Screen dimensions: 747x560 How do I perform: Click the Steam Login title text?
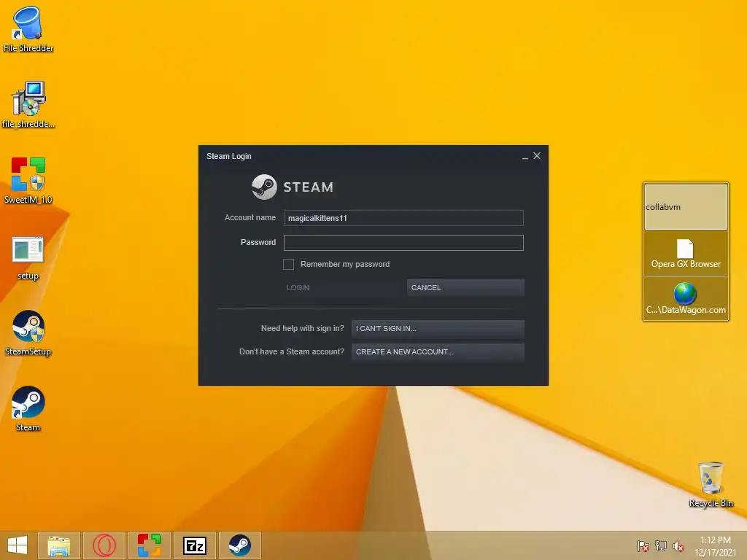pyautogui.click(x=228, y=156)
